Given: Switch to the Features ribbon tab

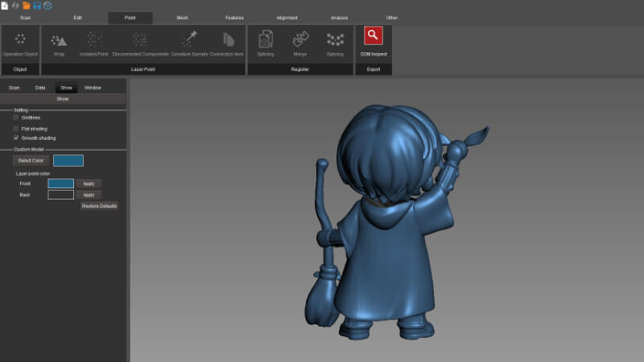Looking at the screenshot, I should tap(234, 18).
